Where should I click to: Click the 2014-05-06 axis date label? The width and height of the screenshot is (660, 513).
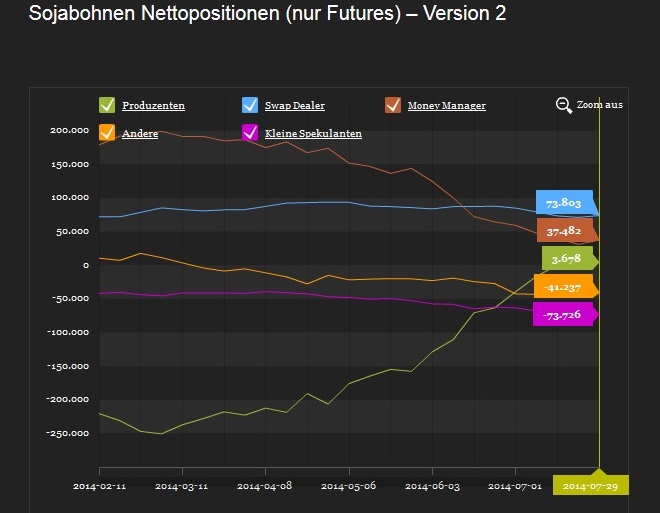(348, 486)
